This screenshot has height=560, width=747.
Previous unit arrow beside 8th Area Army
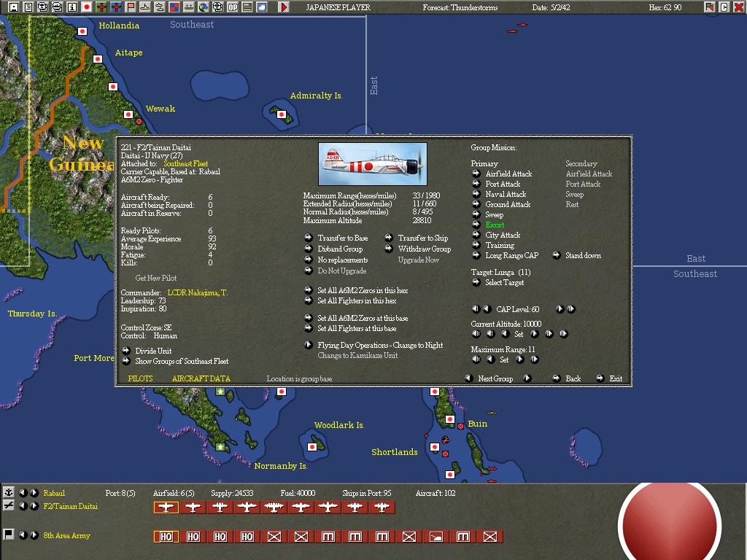tap(23, 534)
